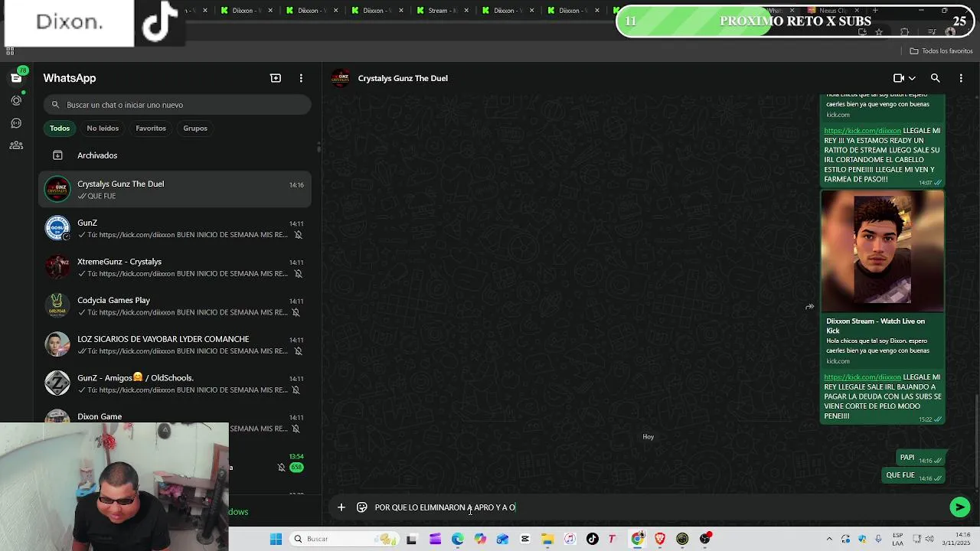The image size is (980, 551).
Task: Open CapCut from the taskbar
Action: point(525,540)
